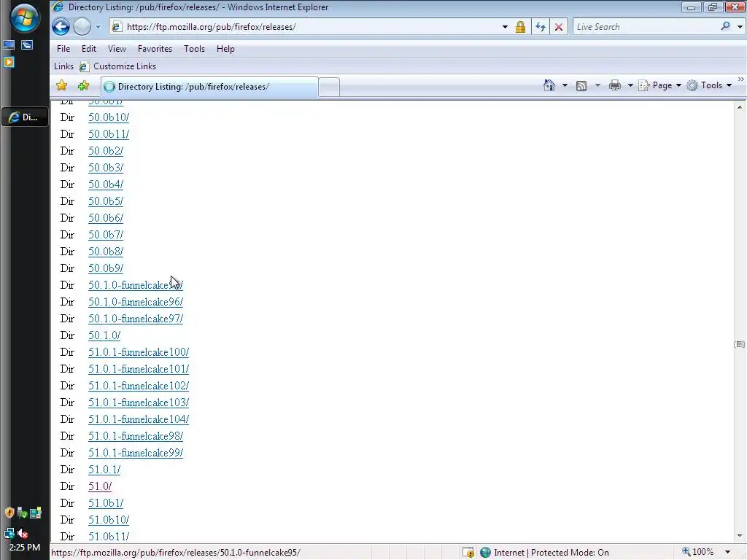Image resolution: width=747 pixels, height=560 pixels.
Task: Expand the Print options dropdown arrow
Action: coord(630,86)
